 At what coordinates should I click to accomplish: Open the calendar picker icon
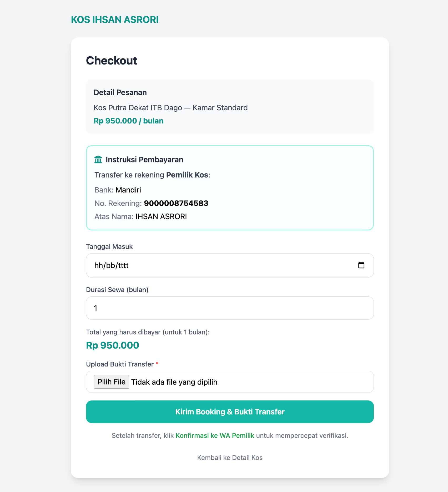[361, 265]
